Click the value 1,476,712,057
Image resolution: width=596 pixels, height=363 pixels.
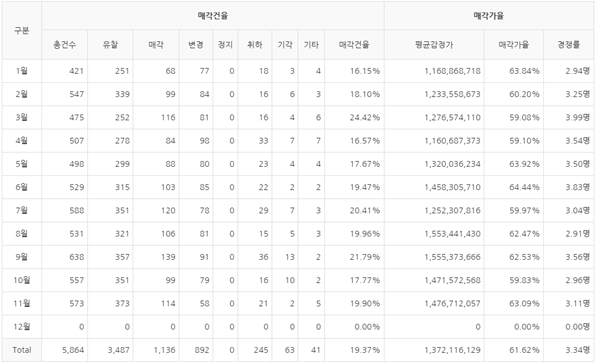click(x=452, y=303)
